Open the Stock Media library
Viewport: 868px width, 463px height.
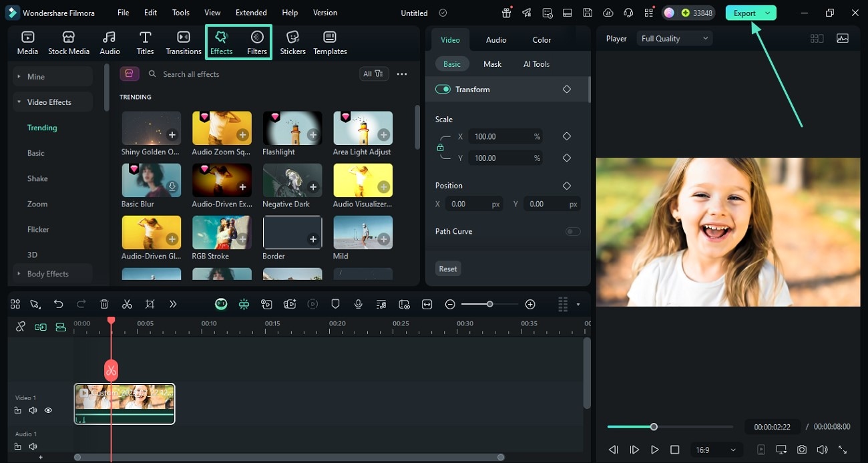[69, 43]
